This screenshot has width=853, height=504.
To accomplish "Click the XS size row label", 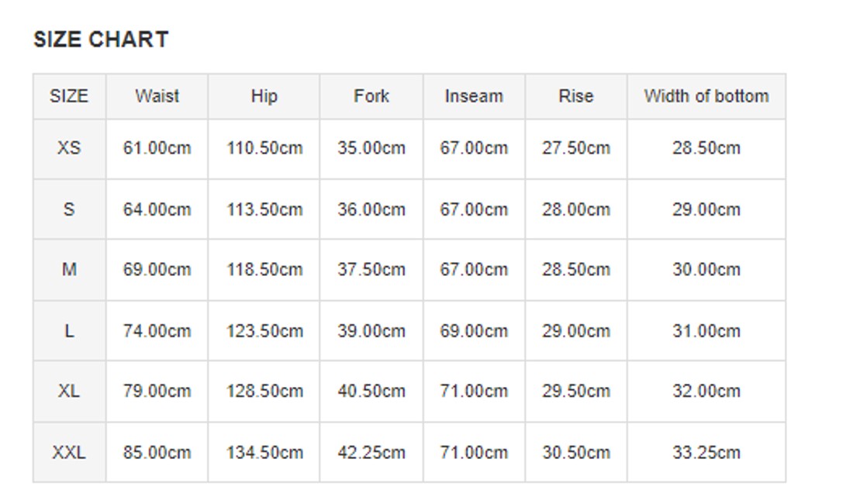I will pyautogui.click(x=69, y=147).
